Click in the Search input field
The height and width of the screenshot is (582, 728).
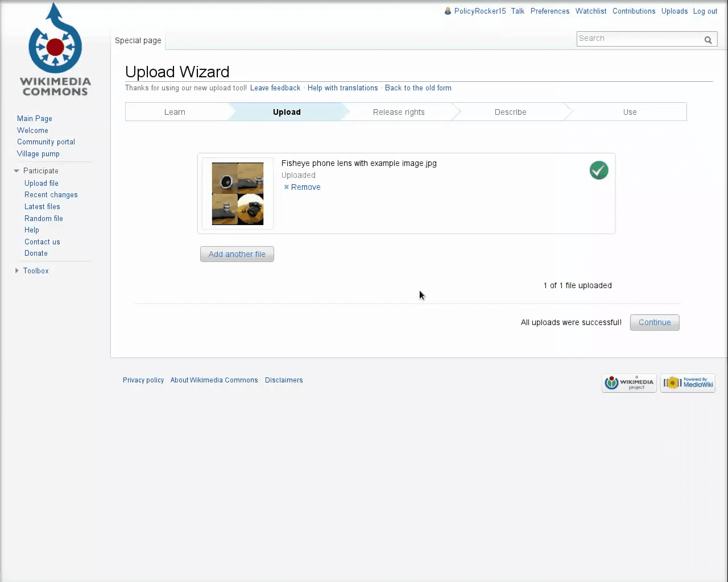(640, 39)
